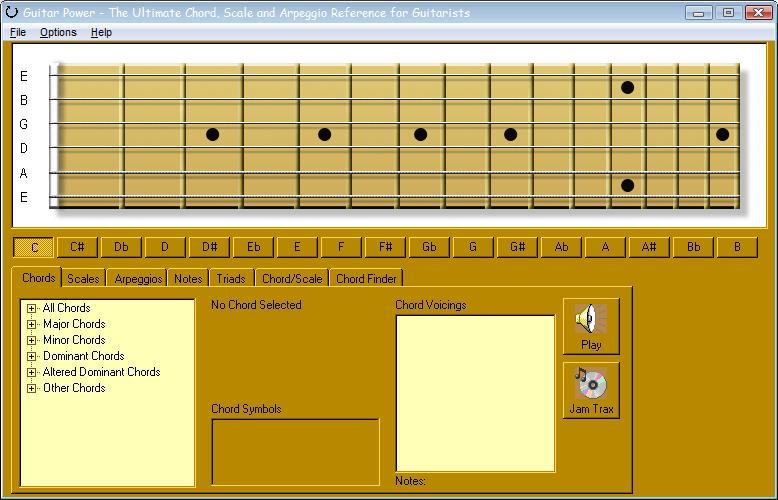
Task: Expand the Major Chords node
Action: click(31, 324)
